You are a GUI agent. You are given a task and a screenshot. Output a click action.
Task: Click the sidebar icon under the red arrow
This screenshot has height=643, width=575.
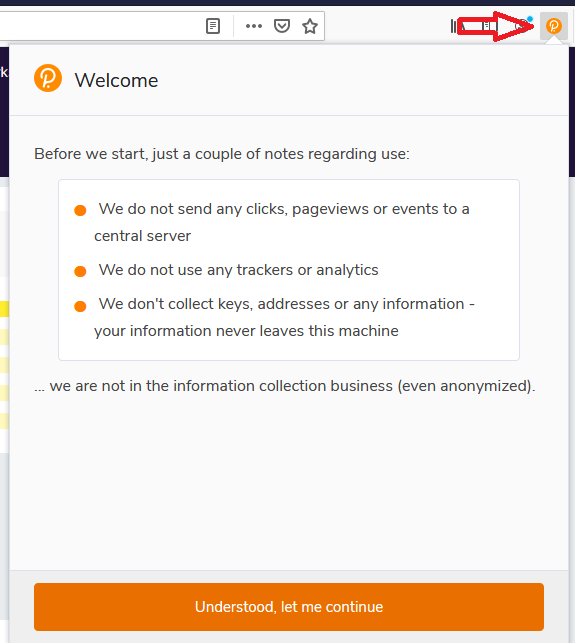488,26
